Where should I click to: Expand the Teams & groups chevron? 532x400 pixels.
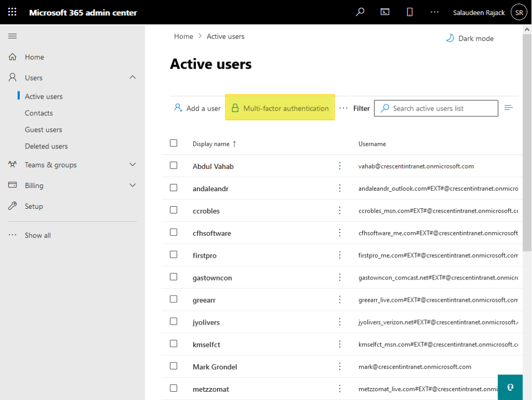coord(132,165)
